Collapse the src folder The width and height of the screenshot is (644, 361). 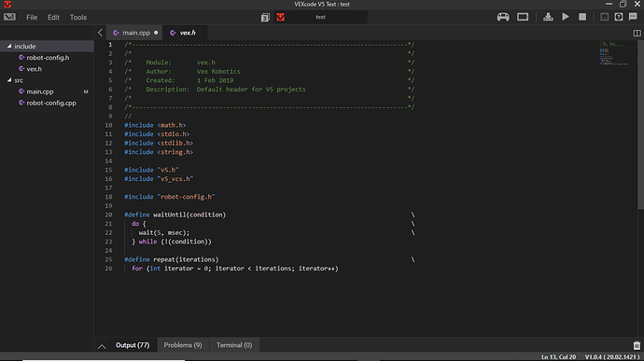point(9,80)
